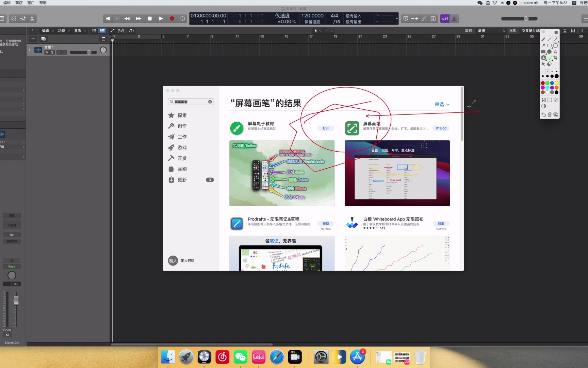Clear the 屏幕画笔 search field
This screenshot has height=368, width=588.
(x=210, y=102)
